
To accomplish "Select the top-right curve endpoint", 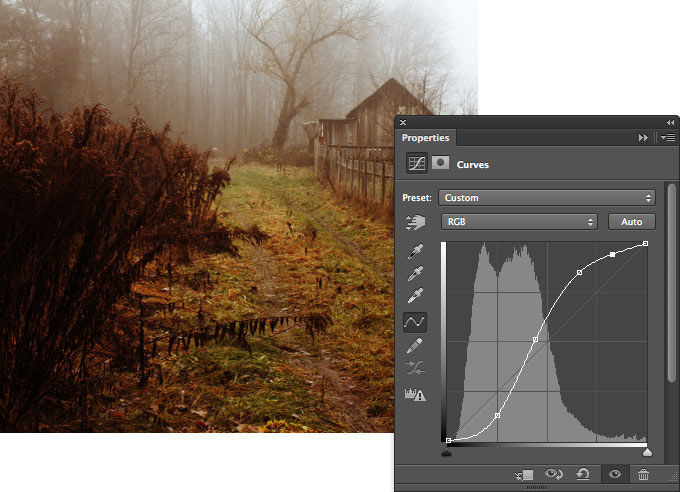I will click(x=645, y=244).
